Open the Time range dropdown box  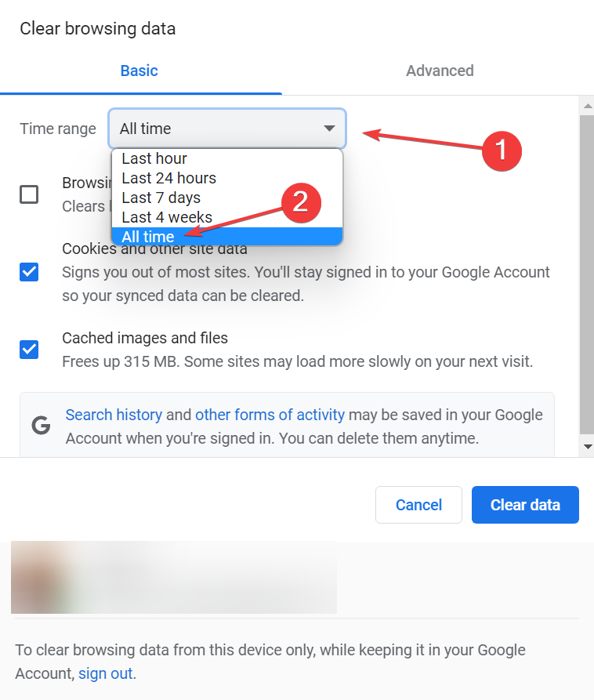coord(226,129)
